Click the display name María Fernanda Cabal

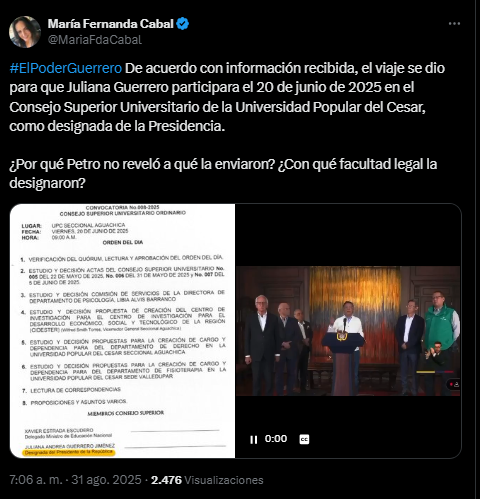[x=111, y=24]
